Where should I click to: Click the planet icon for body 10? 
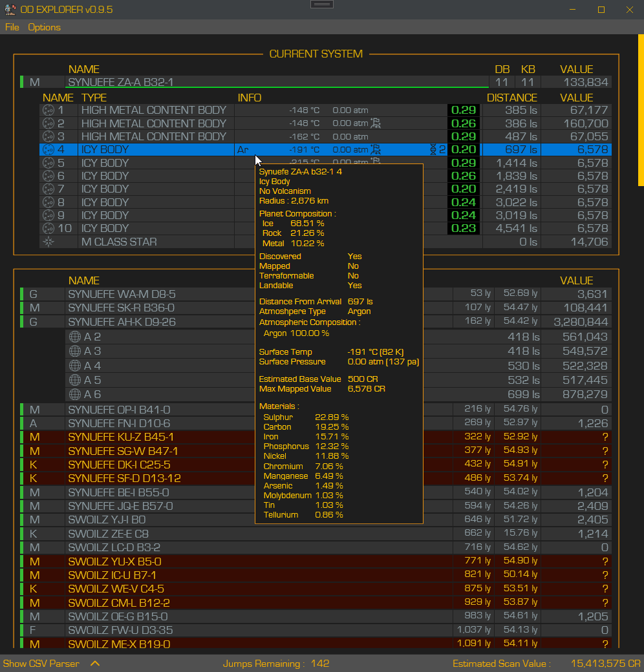tap(48, 229)
